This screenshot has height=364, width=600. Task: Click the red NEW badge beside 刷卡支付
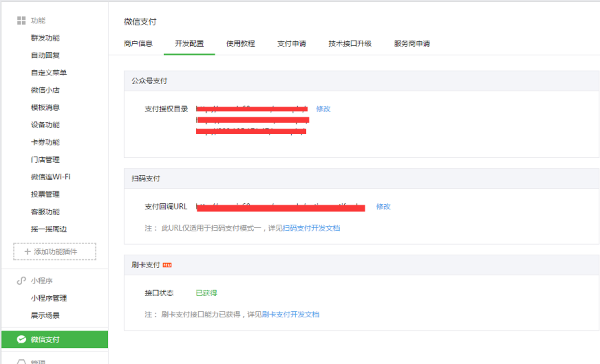coord(167,265)
